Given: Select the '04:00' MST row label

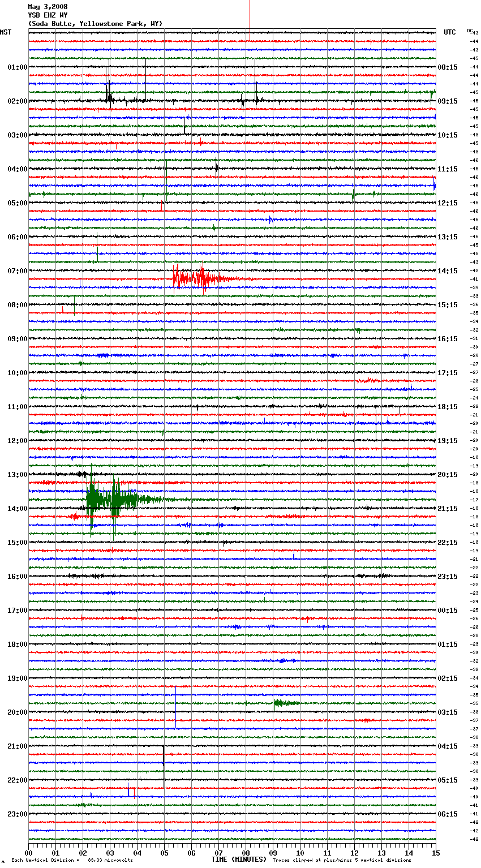Looking at the screenshot, I should [18, 169].
